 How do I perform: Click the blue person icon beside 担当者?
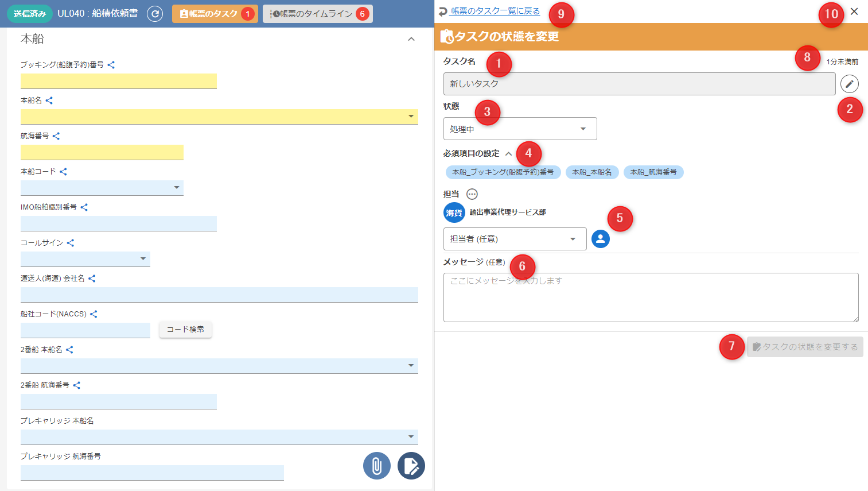(x=600, y=239)
